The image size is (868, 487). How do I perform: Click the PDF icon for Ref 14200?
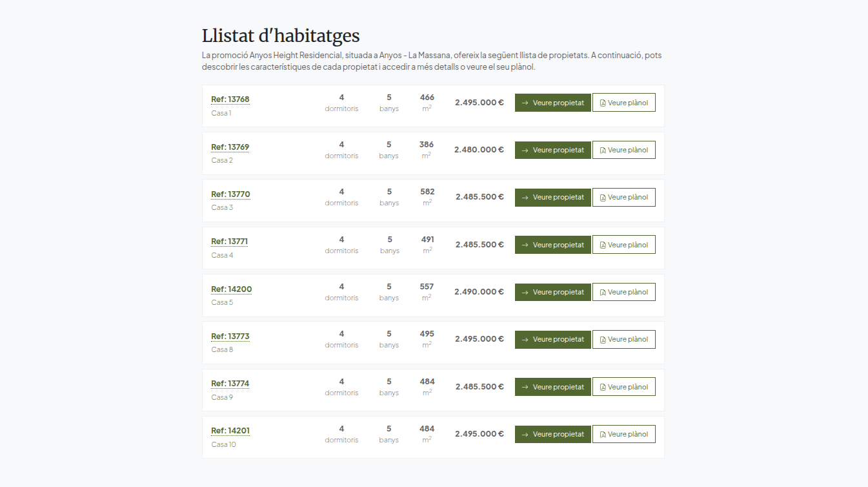(603, 293)
